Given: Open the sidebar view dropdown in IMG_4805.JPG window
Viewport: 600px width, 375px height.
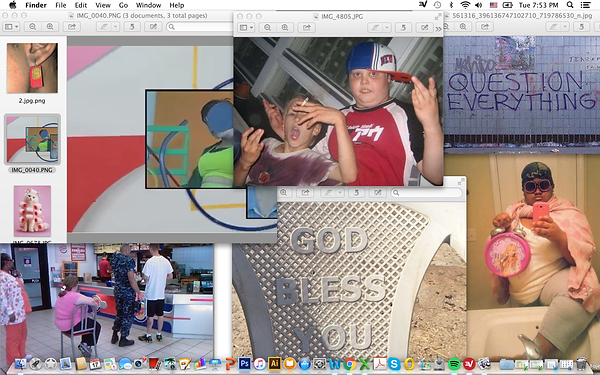Looking at the screenshot, I should [x=246, y=28].
